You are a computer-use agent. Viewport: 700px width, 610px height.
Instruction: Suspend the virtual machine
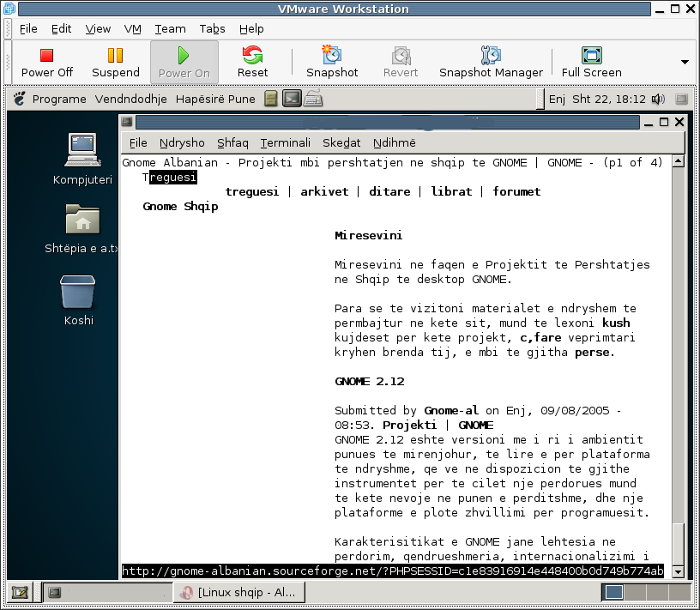pyautogui.click(x=116, y=62)
